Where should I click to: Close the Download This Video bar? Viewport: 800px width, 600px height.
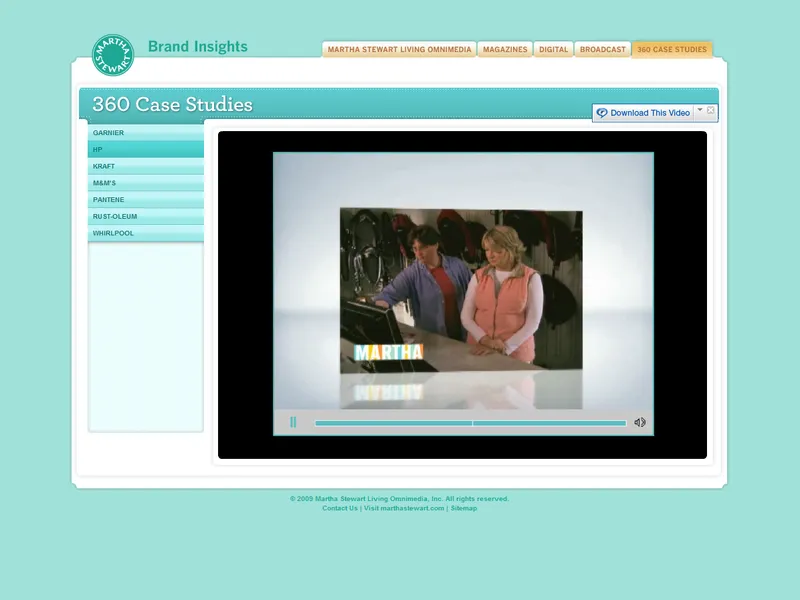pyautogui.click(x=711, y=110)
